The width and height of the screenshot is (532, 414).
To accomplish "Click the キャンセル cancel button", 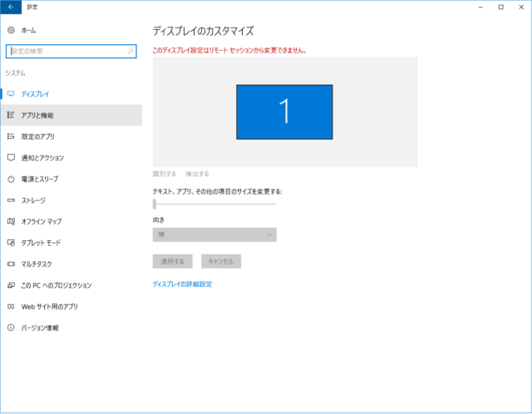I will [x=221, y=261].
